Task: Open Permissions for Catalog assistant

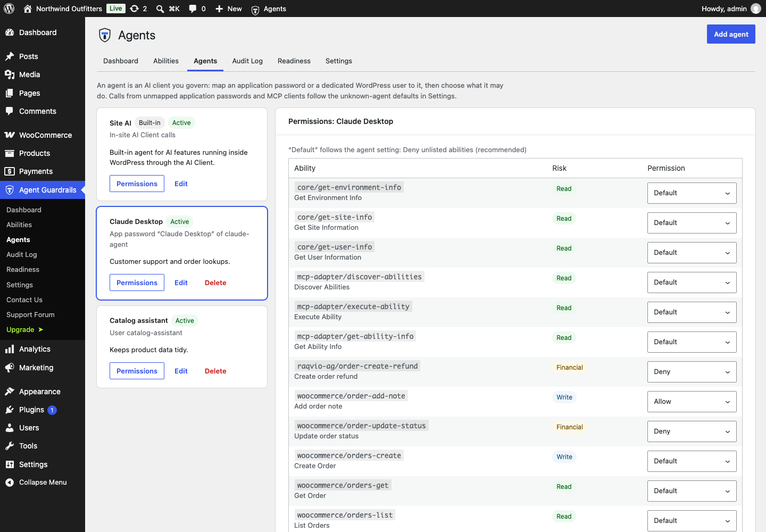Action: [x=137, y=371]
